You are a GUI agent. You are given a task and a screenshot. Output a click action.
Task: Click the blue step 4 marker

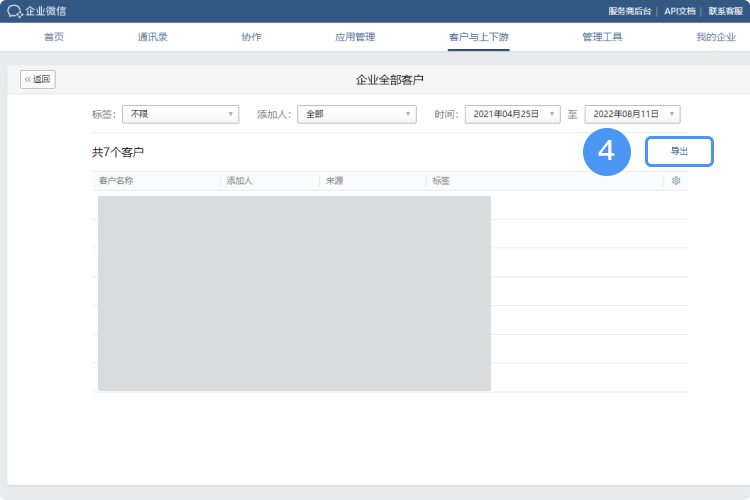pos(606,151)
